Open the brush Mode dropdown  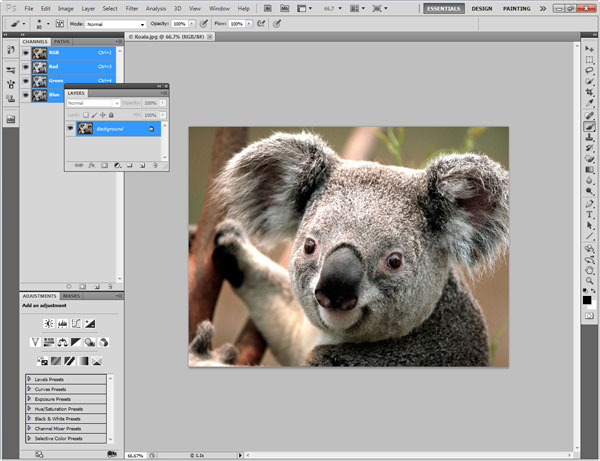pos(115,23)
